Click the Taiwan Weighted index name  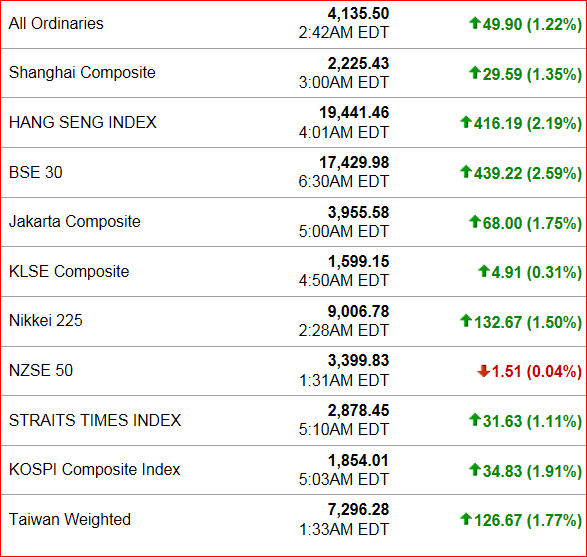(70, 519)
